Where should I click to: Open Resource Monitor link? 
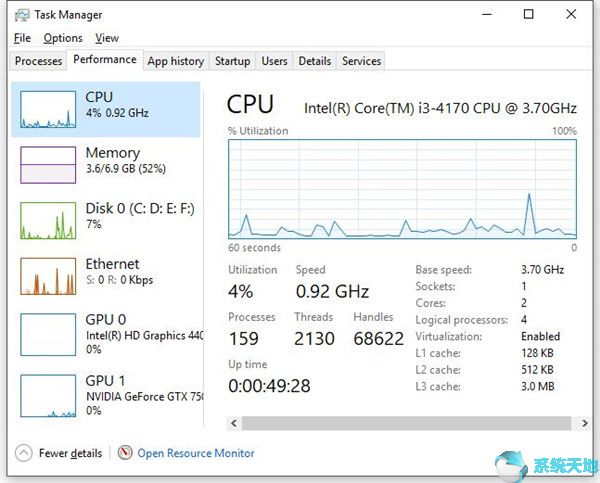[x=196, y=453]
